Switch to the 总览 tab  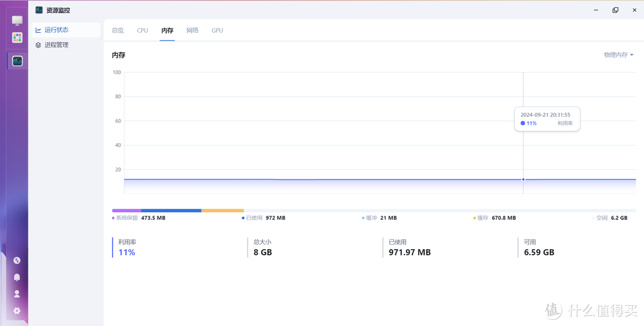[118, 30]
